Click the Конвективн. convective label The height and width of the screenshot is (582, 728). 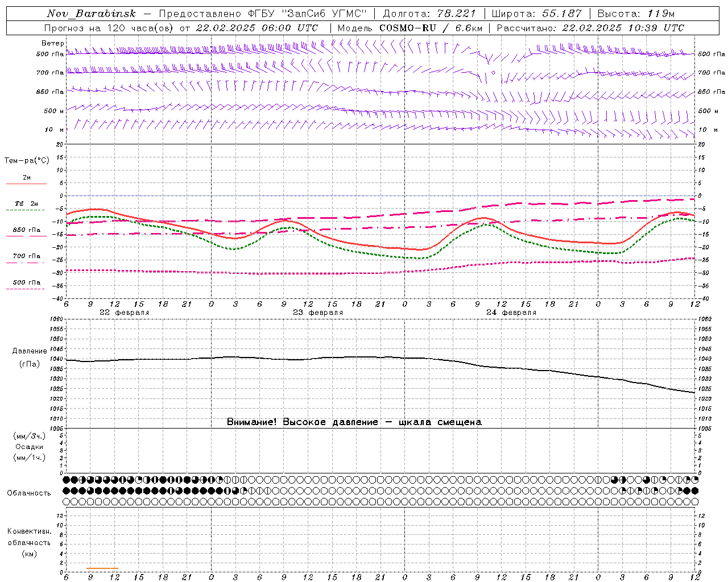click(x=29, y=531)
